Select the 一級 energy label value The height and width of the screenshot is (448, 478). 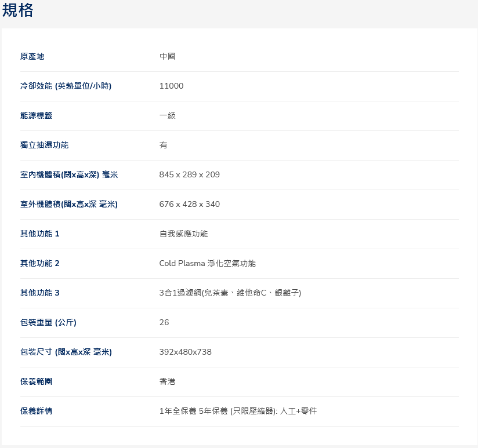[167, 115]
